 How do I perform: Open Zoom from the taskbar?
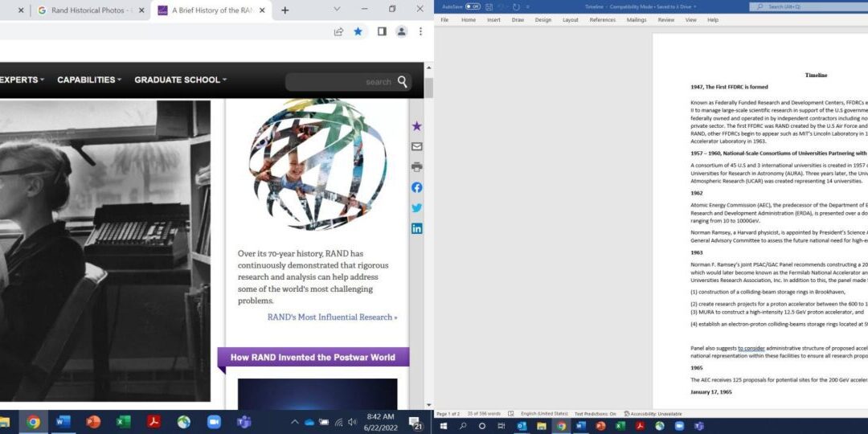(214, 422)
